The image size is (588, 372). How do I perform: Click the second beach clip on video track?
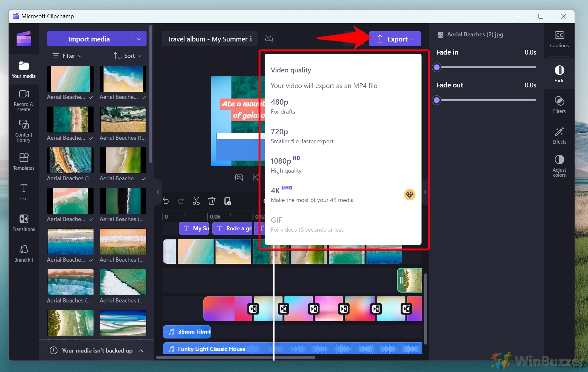coord(233,251)
